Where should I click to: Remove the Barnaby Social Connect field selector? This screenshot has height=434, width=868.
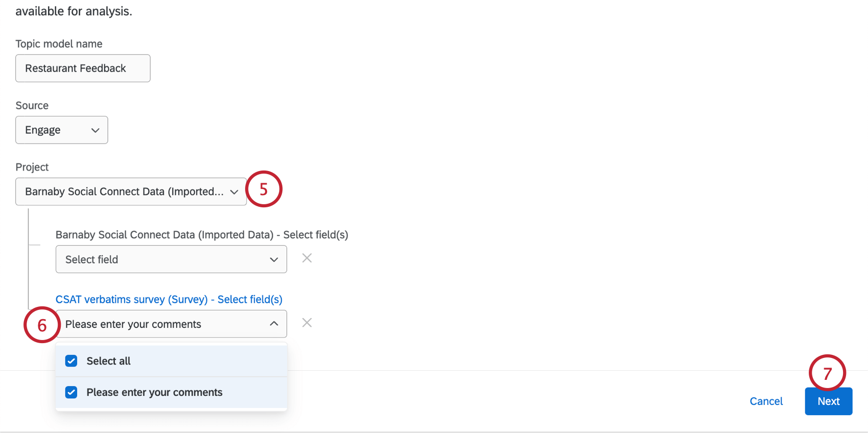pos(307,258)
